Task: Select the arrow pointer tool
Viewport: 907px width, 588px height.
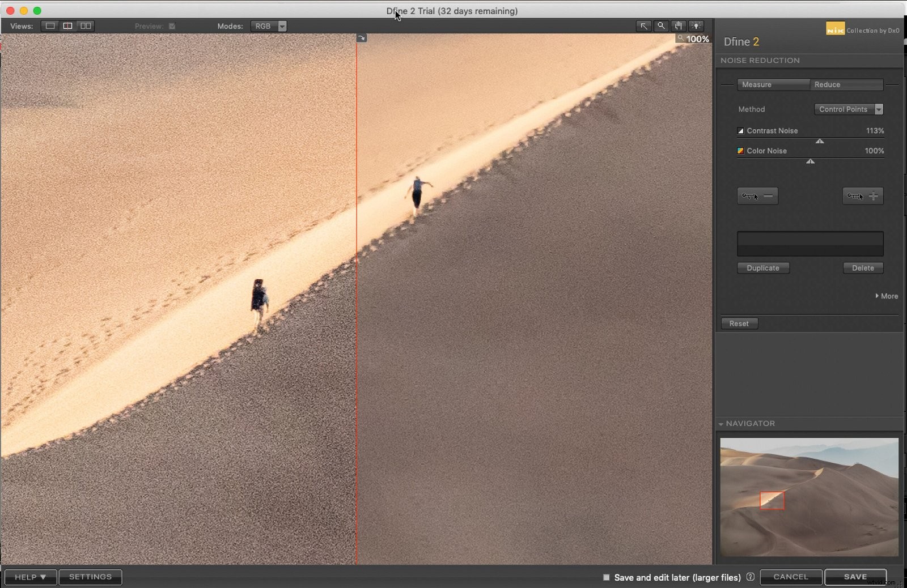Action: click(643, 26)
